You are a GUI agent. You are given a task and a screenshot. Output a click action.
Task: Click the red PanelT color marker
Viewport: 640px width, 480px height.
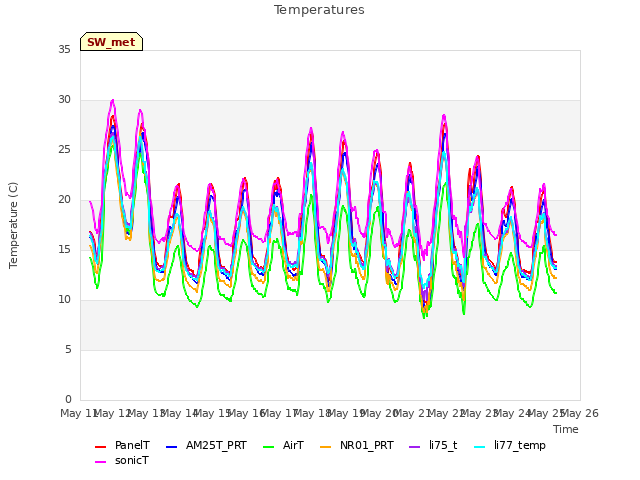(100, 447)
